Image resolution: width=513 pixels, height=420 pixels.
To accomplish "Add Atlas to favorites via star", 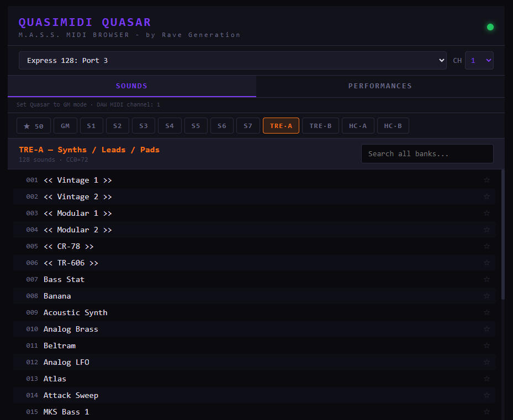I will (x=486, y=379).
